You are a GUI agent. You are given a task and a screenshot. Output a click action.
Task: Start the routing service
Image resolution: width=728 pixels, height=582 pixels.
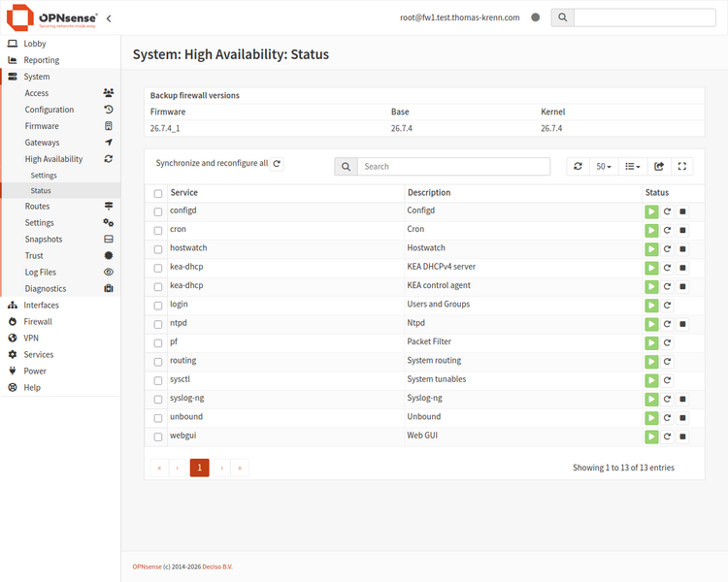click(651, 362)
